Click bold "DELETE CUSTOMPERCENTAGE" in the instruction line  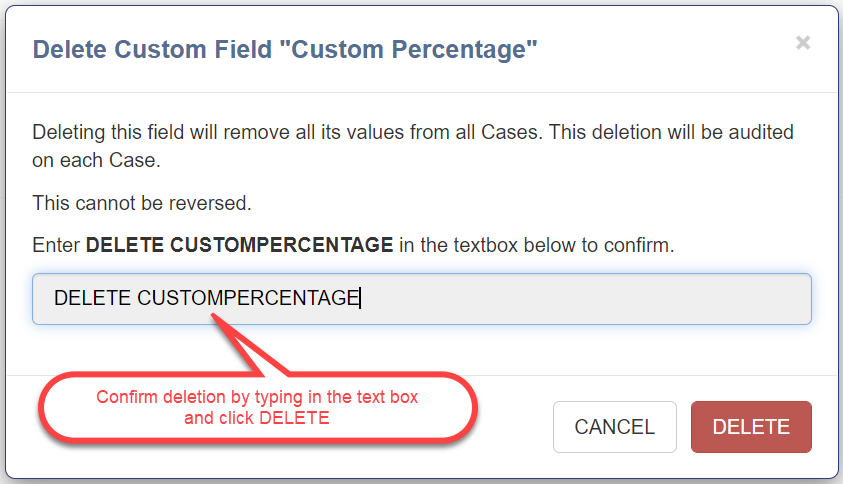click(239, 245)
